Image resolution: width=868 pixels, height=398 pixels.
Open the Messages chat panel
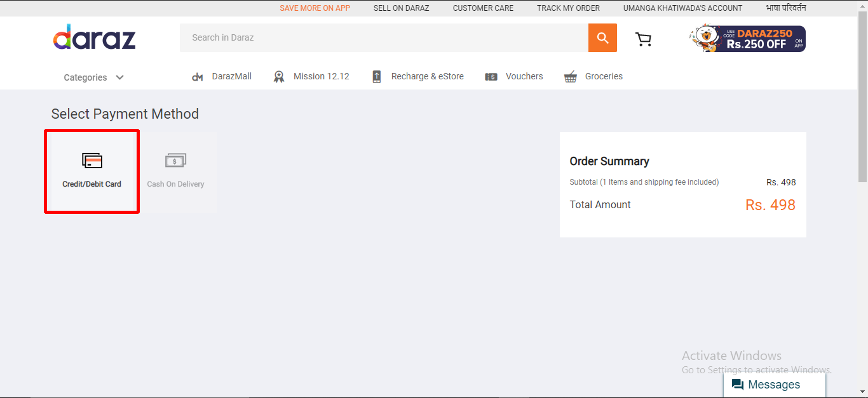[774, 385]
